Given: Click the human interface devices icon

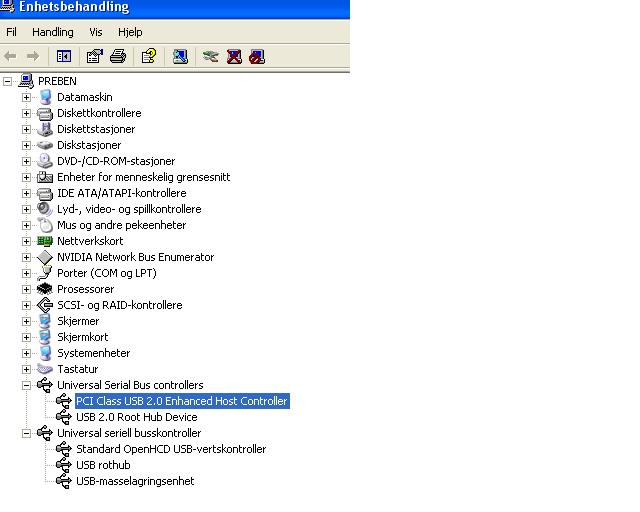Looking at the screenshot, I should pyautogui.click(x=45, y=177).
